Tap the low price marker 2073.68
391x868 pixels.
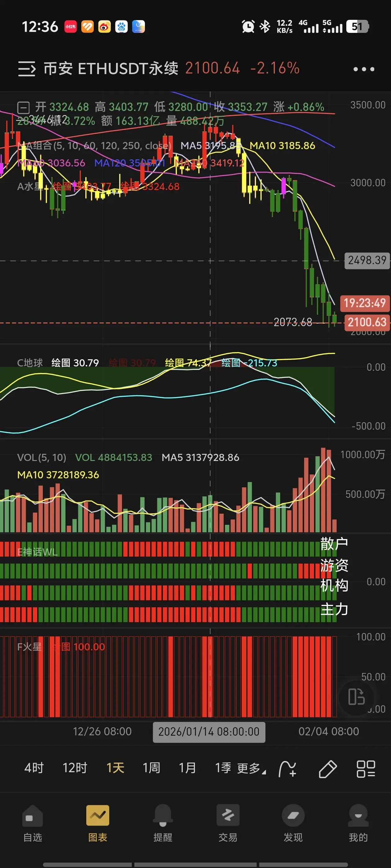[x=293, y=322]
